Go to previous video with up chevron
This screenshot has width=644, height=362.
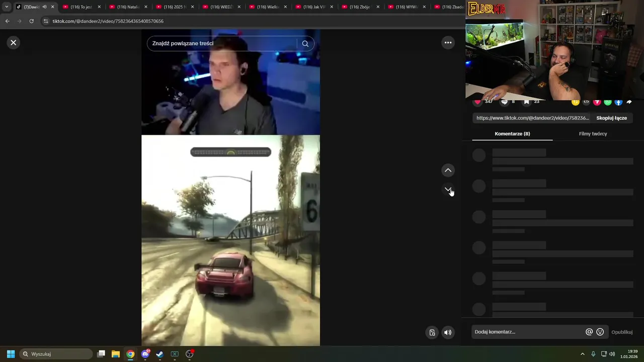coord(448,170)
